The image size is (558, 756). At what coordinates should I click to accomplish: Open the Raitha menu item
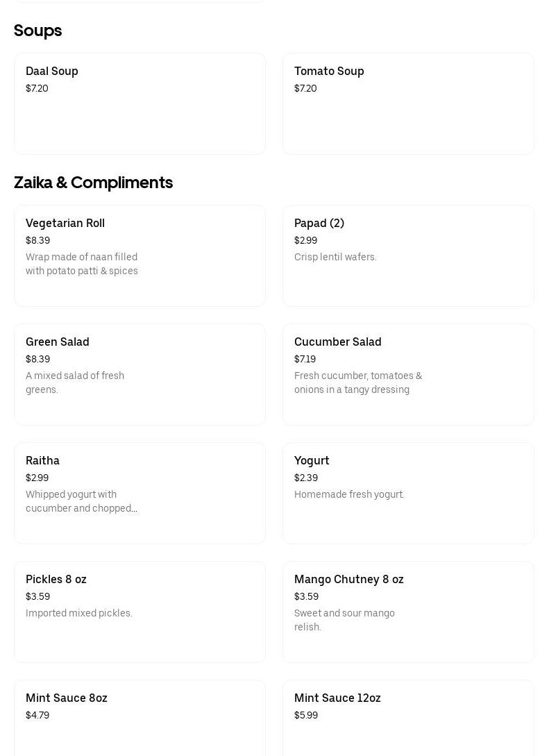tap(42, 460)
